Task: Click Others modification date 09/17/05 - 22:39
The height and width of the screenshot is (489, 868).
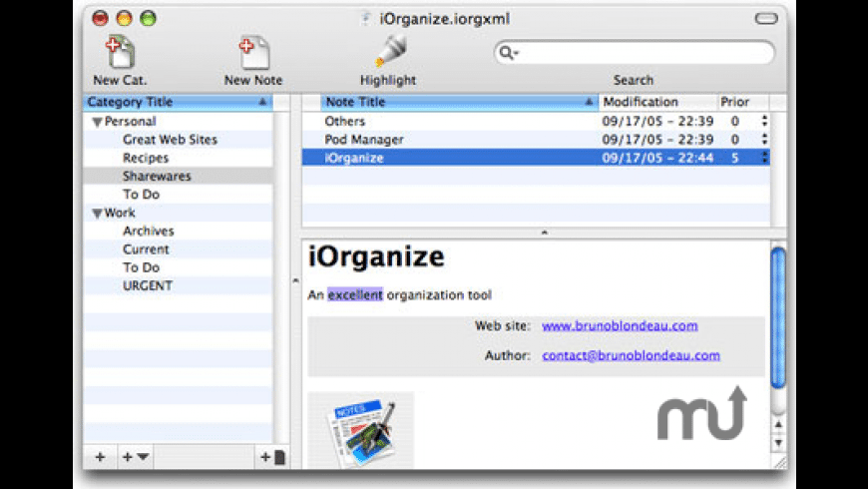Action: tap(657, 122)
